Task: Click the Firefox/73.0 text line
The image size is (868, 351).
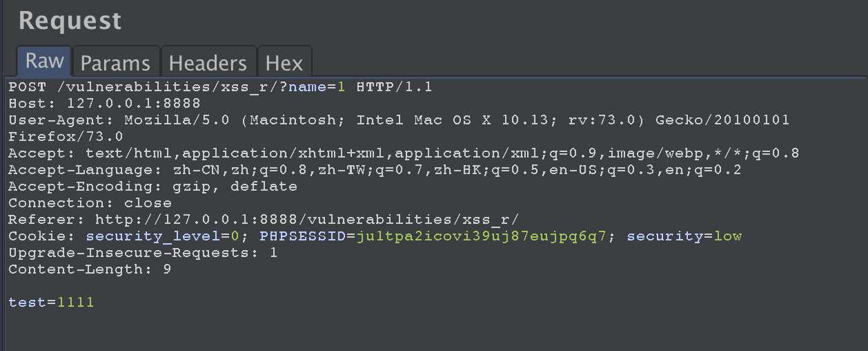Action: 66,137
